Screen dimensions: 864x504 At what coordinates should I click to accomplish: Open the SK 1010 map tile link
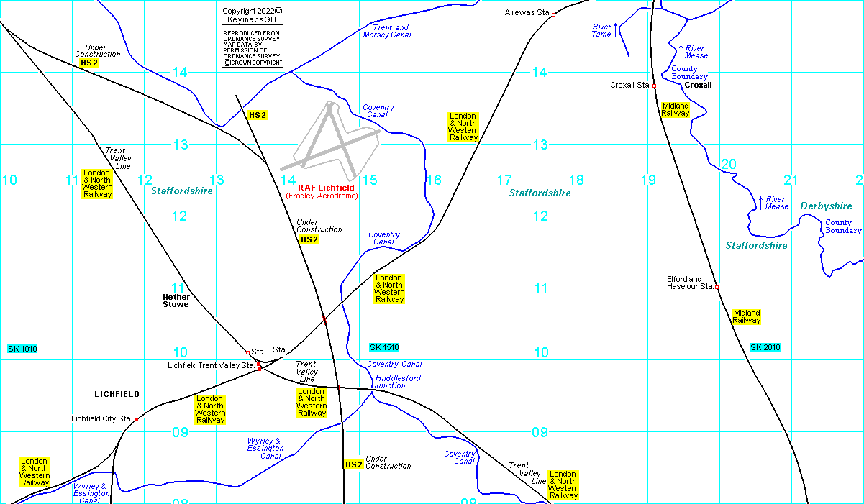tap(22, 349)
